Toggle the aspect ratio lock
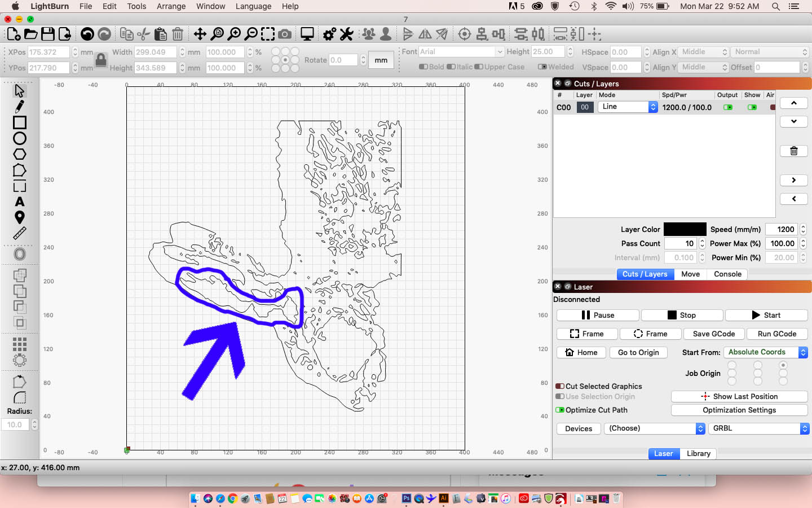The image size is (812, 508). coord(101,59)
